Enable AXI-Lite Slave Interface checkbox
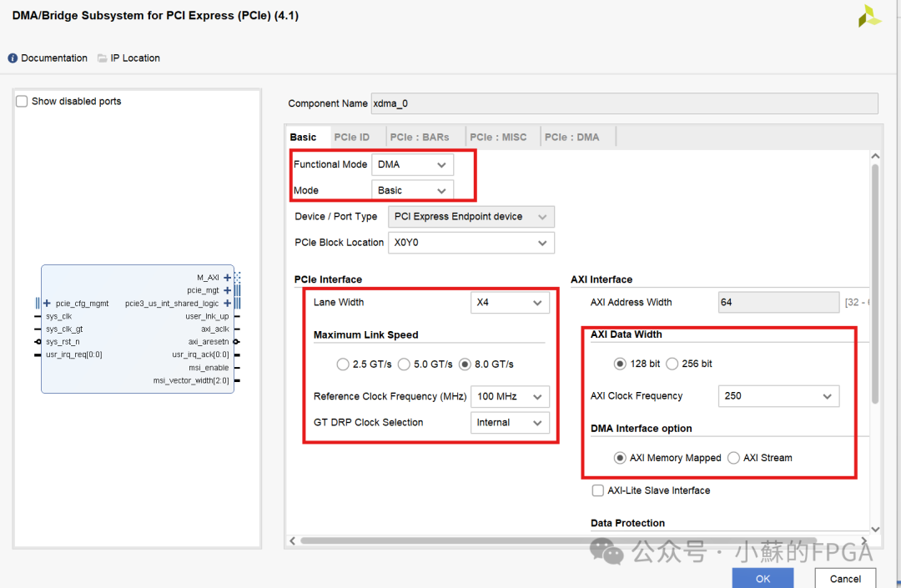Image resolution: width=901 pixels, height=588 pixels. tap(597, 490)
